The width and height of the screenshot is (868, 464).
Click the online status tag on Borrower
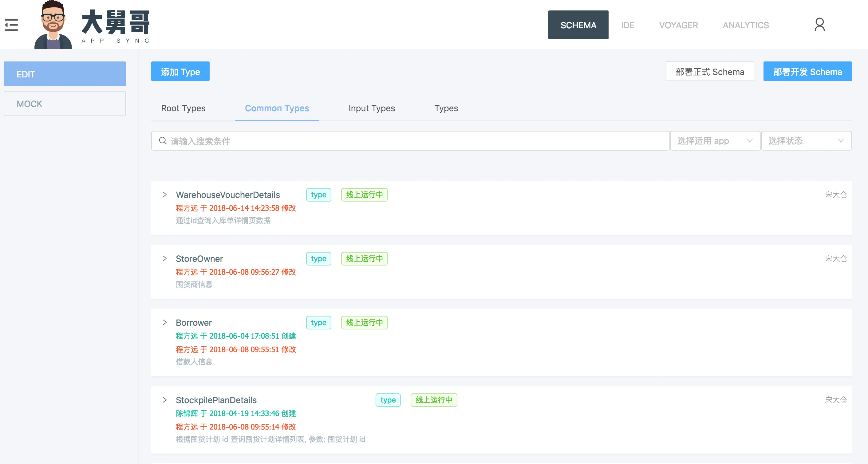(364, 323)
